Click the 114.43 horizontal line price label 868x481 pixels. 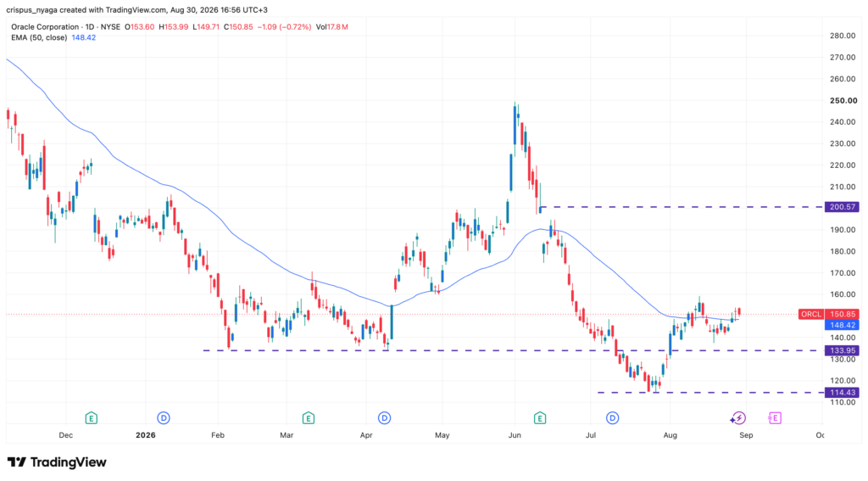point(842,392)
